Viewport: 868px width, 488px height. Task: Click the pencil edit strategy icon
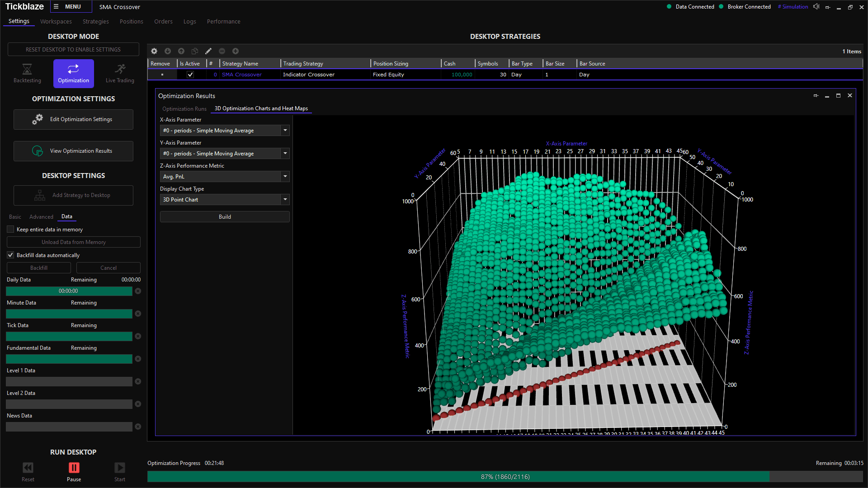208,51
